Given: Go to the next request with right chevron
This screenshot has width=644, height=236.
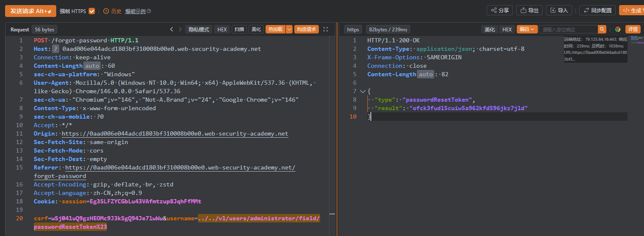Looking at the screenshot, I should [x=180, y=29].
